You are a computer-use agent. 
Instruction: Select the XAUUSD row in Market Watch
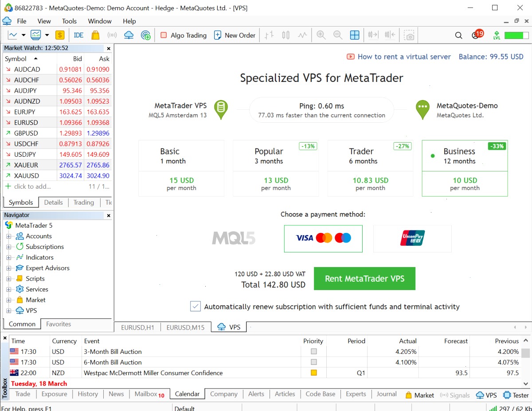pos(57,176)
